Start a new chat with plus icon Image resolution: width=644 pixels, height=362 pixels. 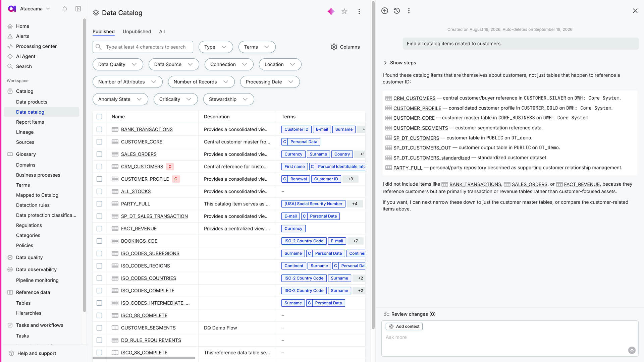[385, 11]
